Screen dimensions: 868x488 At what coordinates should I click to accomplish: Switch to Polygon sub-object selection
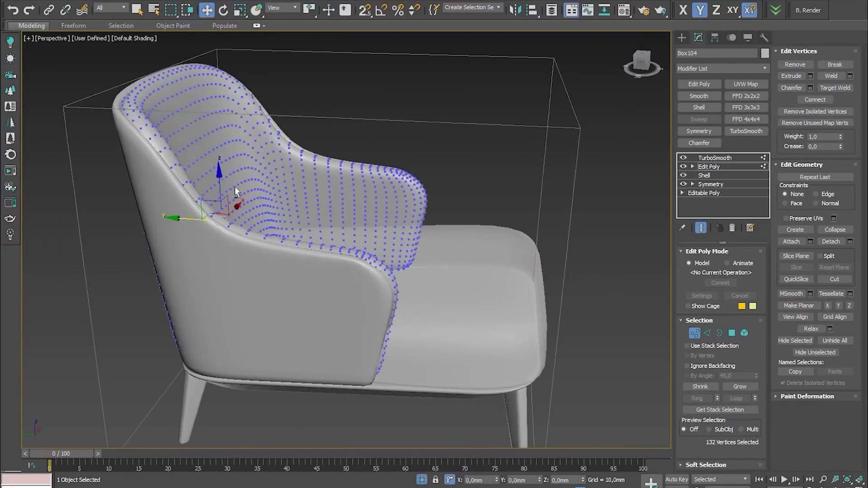(731, 333)
